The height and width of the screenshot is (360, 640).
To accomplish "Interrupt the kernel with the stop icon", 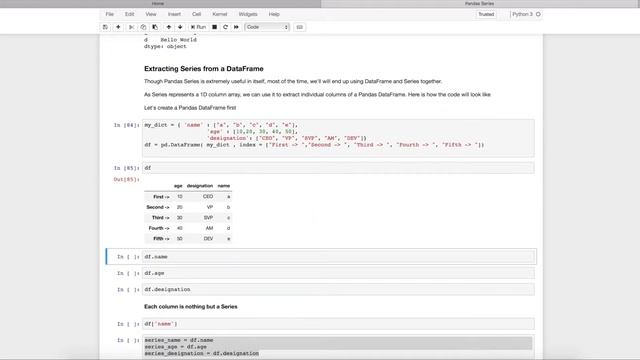I will tap(214, 27).
